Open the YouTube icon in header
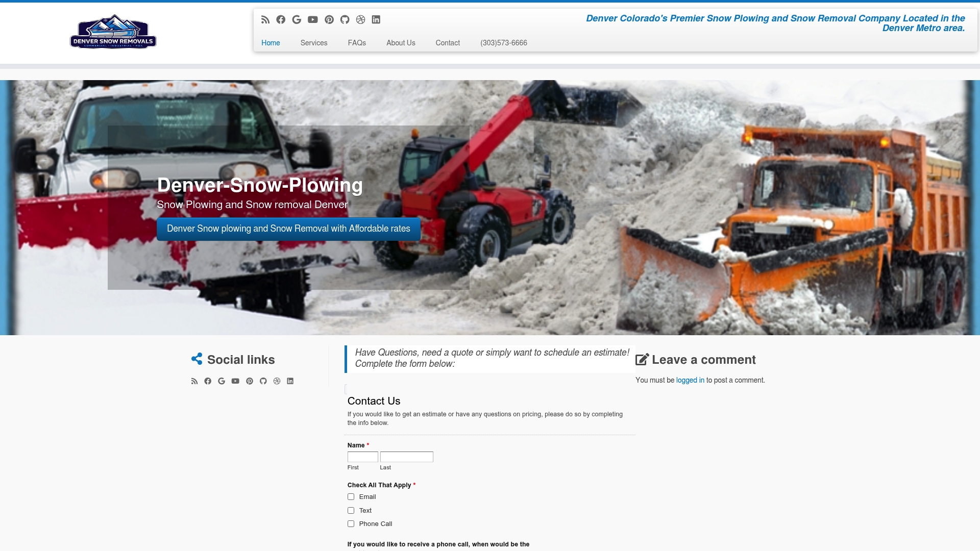Image resolution: width=980 pixels, height=551 pixels. [313, 20]
